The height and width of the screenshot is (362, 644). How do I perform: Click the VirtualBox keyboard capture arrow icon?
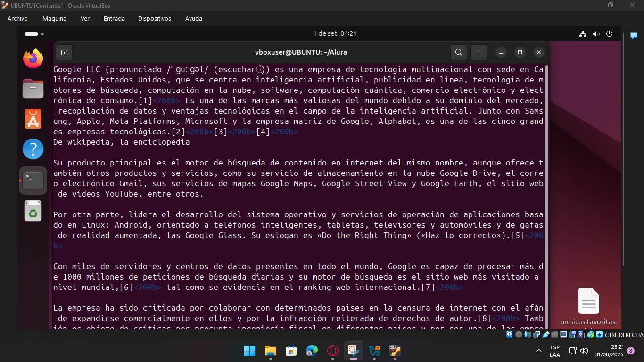point(599,335)
